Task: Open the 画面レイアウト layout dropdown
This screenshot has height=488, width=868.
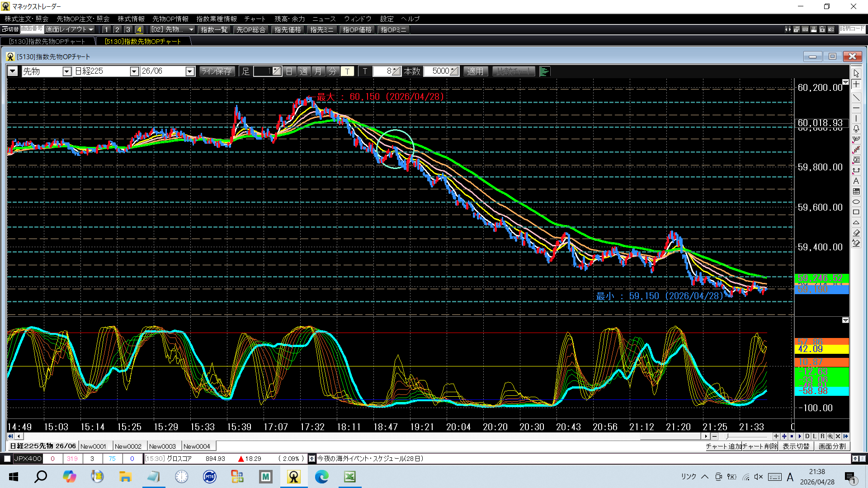Action: coord(70,29)
